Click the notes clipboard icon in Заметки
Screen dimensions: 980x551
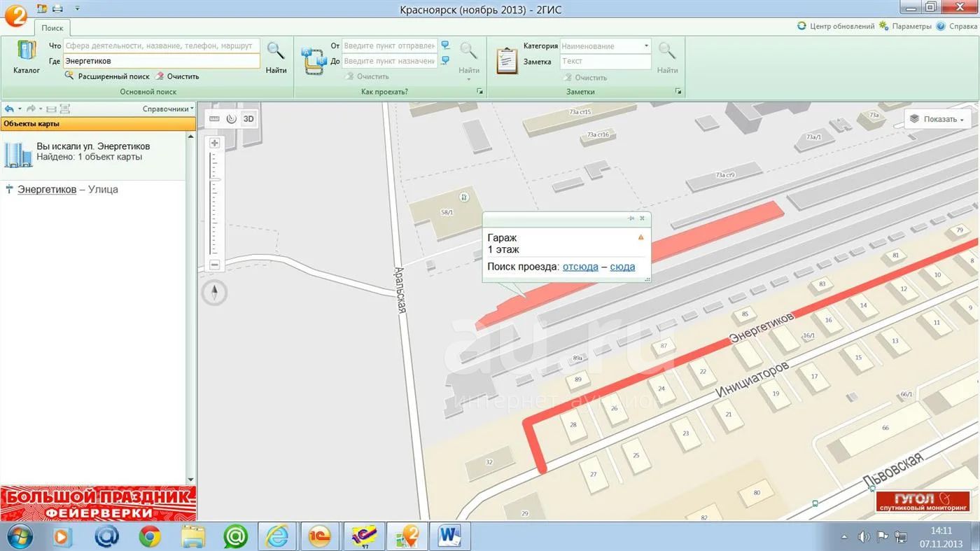507,60
